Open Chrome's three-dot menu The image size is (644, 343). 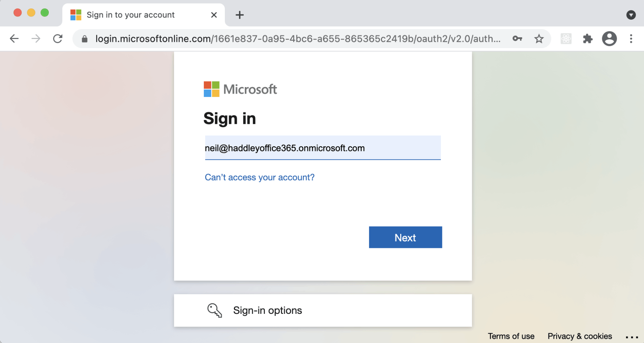(631, 39)
